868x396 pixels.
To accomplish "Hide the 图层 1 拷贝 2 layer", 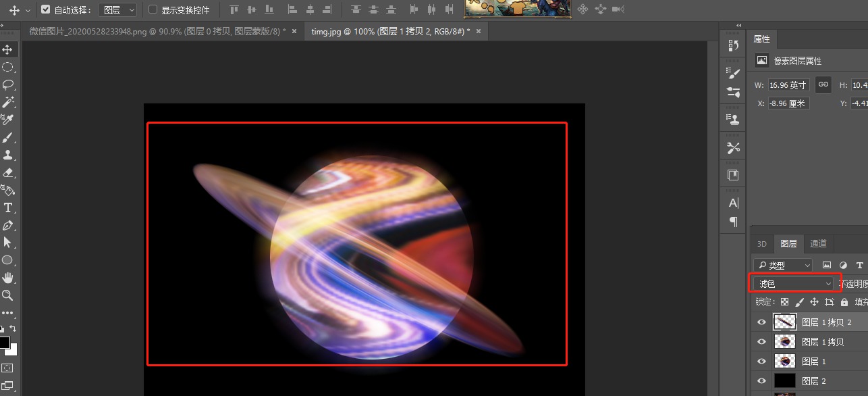I will tap(762, 322).
